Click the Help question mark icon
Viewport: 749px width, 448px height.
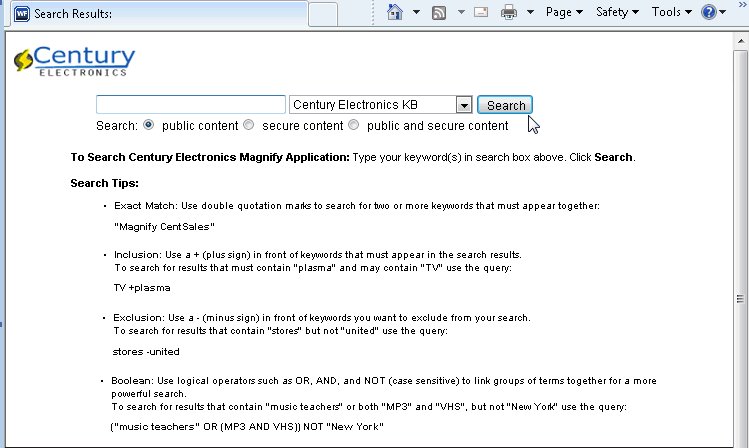(x=709, y=12)
